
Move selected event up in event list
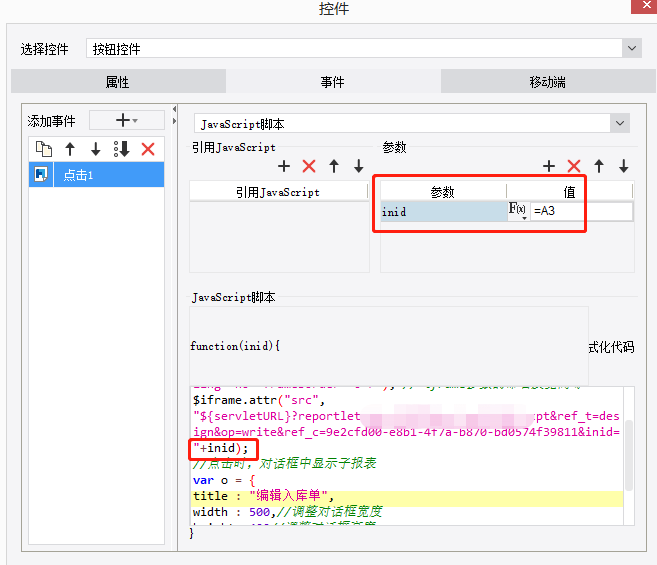(x=70, y=149)
